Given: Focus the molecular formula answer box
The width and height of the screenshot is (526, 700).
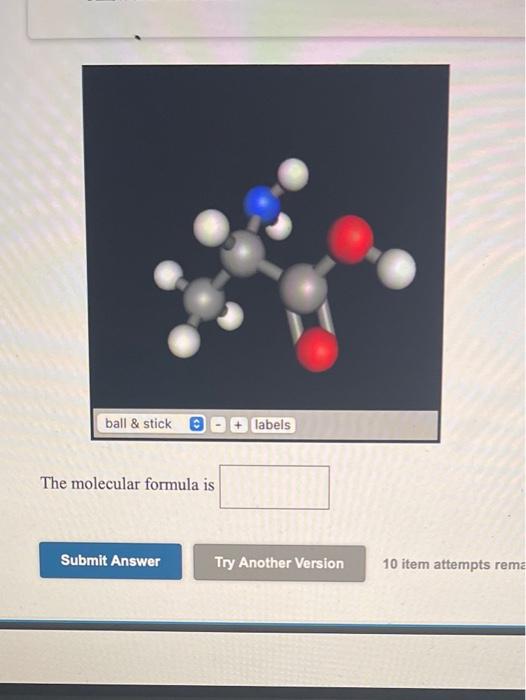Looking at the screenshot, I should click(x=274, y=487).
